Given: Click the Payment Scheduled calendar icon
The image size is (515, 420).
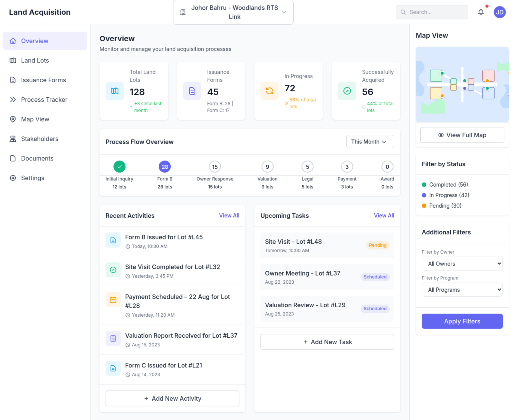Looking at the screenshot, I should click(x=113, y=300).
